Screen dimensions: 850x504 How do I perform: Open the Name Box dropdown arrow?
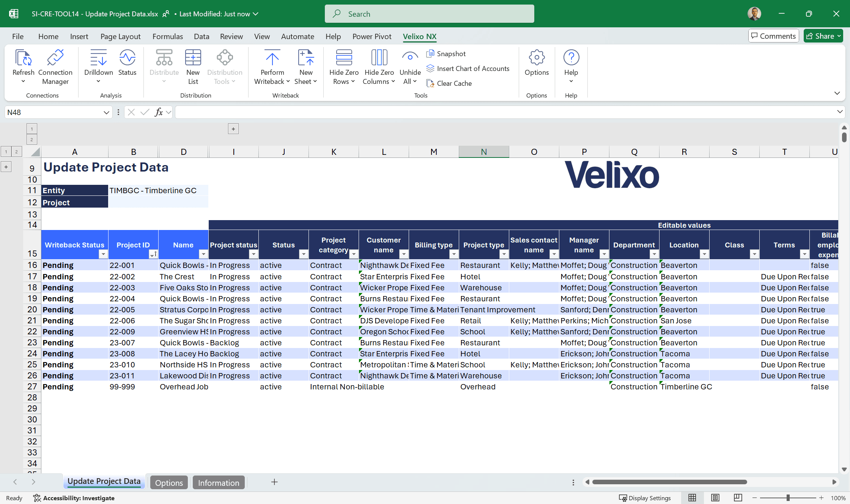pyautogui.click(x=106, y=113)
